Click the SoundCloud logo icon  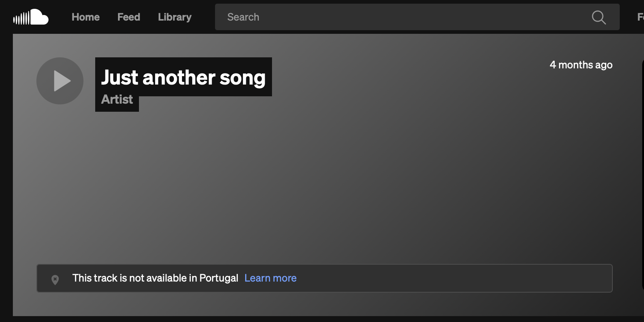pyautogui.click(x=31, y=17)
